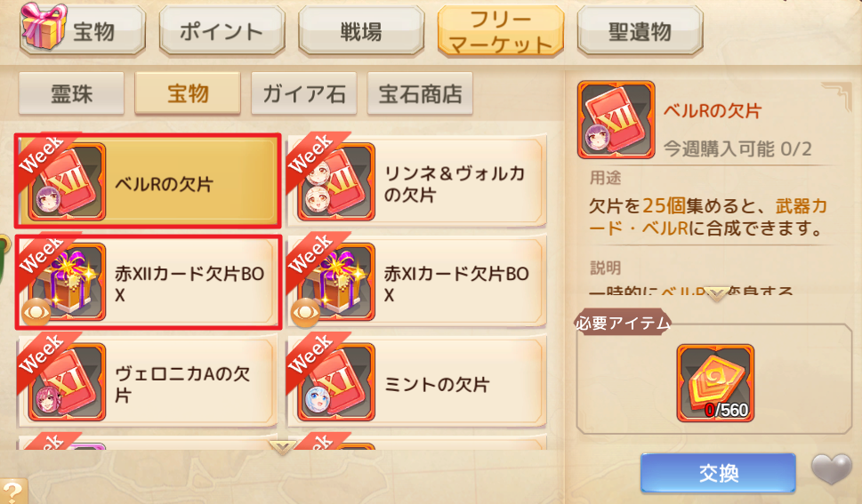
Task: Click the required 0/560 currency item icon
Action: (x=715, y=383)
